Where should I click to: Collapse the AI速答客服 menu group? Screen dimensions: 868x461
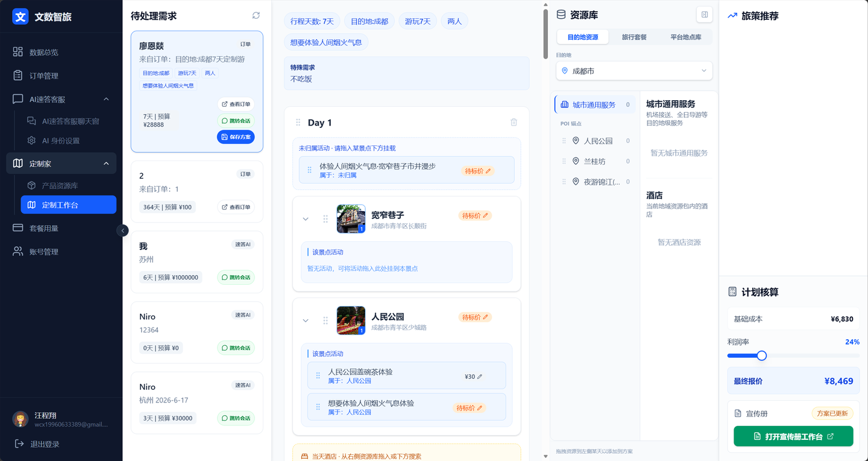106,99
